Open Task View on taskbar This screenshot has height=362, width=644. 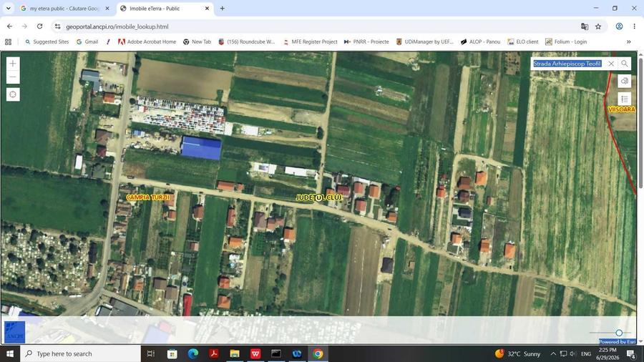[x=151, y=353]
